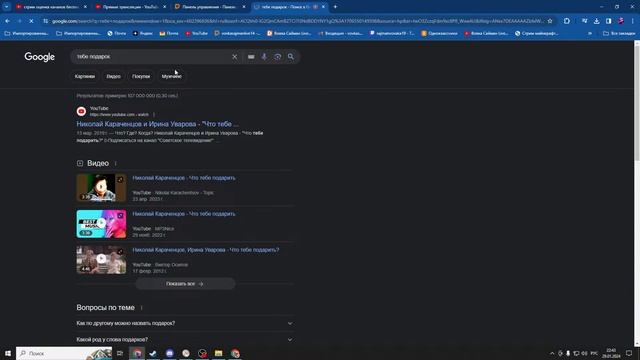The height and width of the screenshot is (360, 640).
Task: Go to the Google logo homepage
Action: point(40,57)
